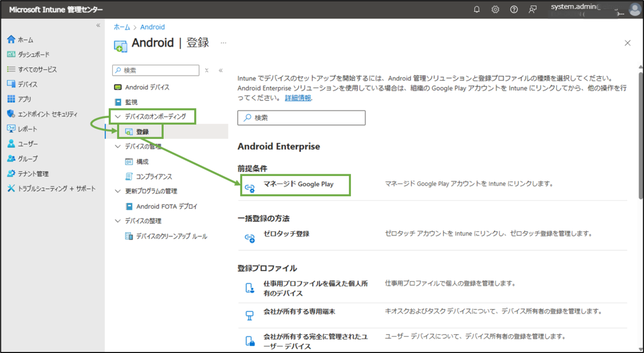Open the account avatar icon
Viewport: 644px width, 353px height.
click(x=634, y=10)
